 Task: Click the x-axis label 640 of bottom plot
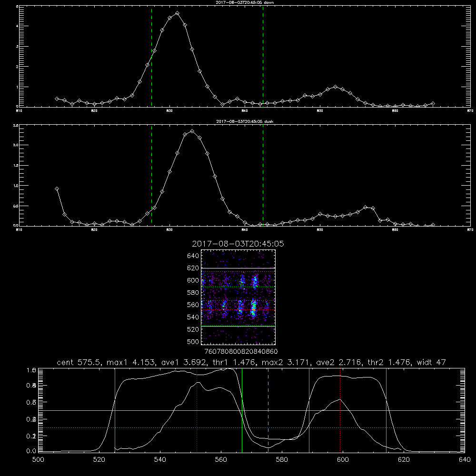[465, 460]
